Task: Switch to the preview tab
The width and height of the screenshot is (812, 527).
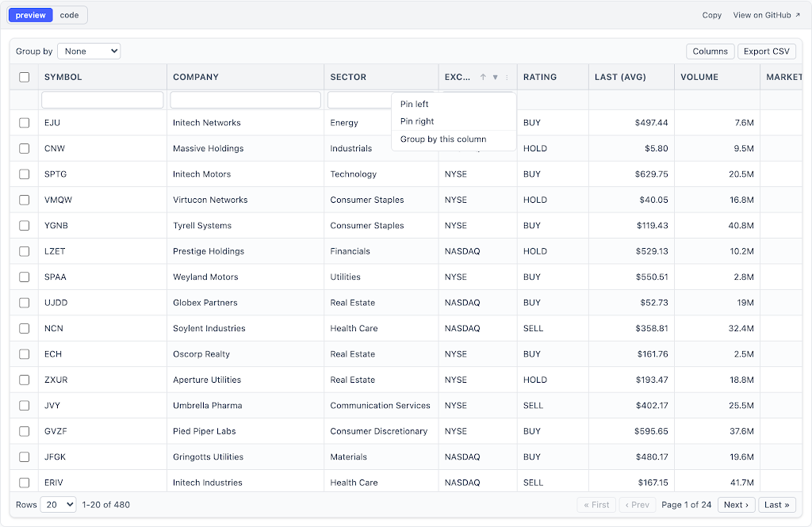Action: coord(31,15)
